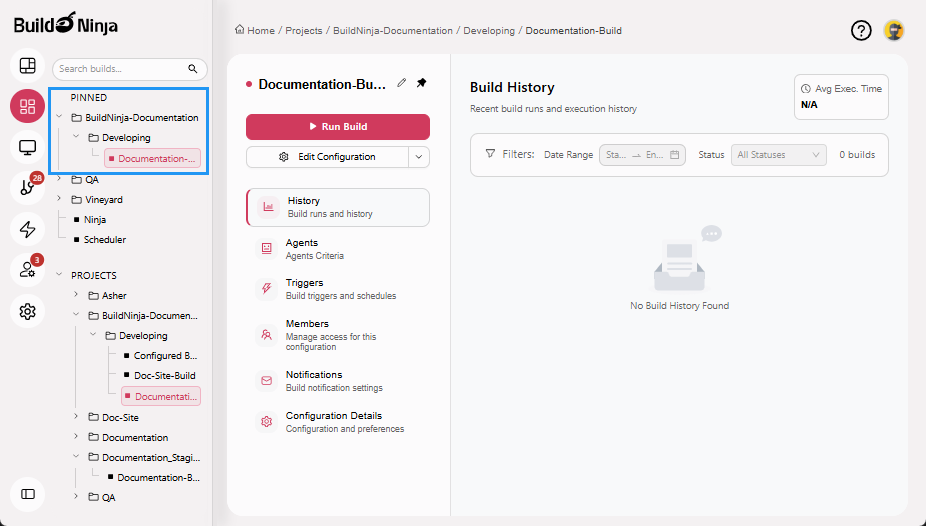Image resolution: width=926 pixels, height=526 pixels.
Task: Click the pencil edit icon beside build title
Action: point(402,83)
